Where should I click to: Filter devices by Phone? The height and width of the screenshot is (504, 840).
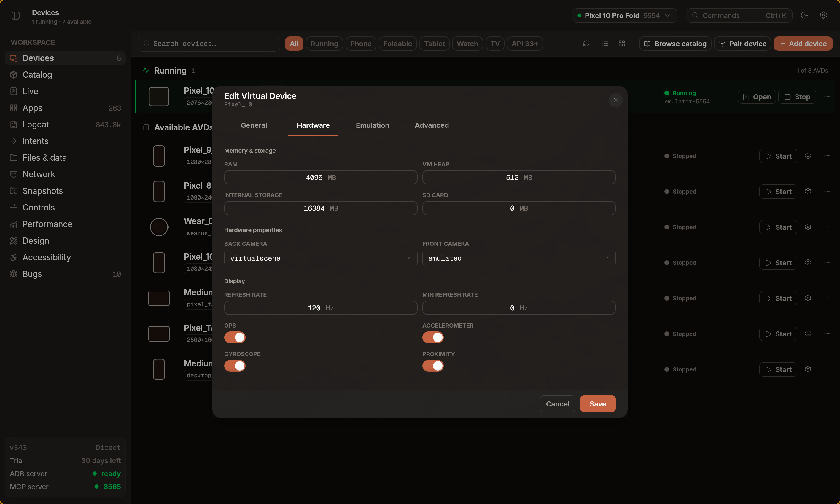tap(361, 44)
